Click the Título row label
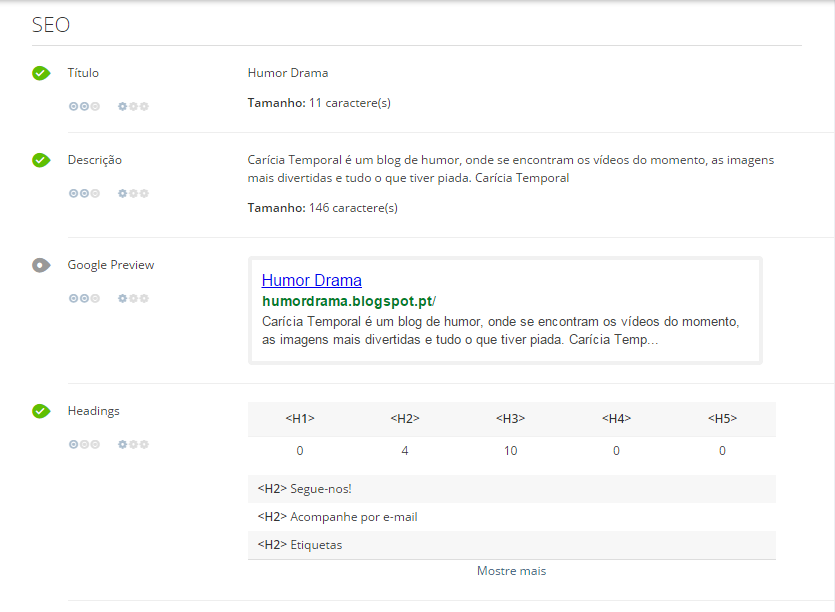Screen dimensions: 835x612 pyautogui.click(x=83, y=72)
